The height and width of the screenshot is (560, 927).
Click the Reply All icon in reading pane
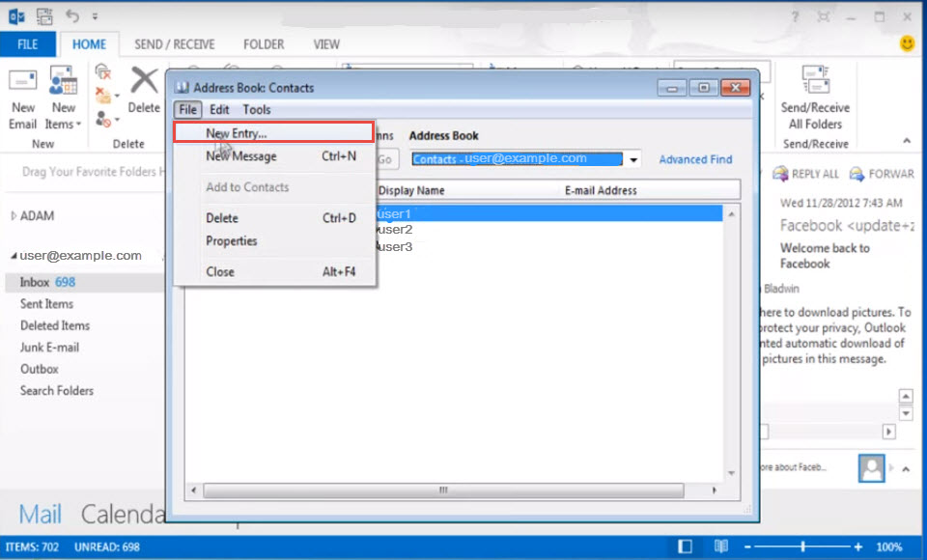(x=780, y=174)
